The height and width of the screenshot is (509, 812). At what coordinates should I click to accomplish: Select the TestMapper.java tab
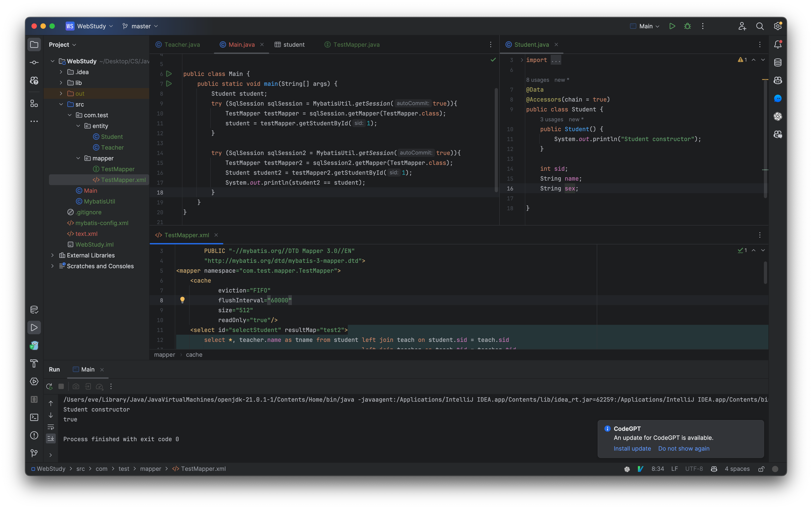click(x=356, y=44)
